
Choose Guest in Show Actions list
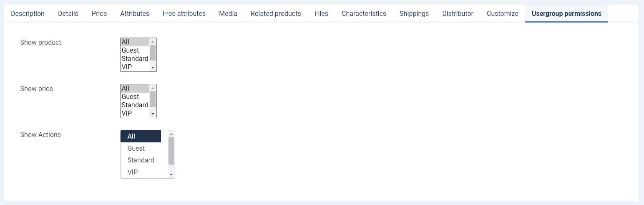[136, 148]
